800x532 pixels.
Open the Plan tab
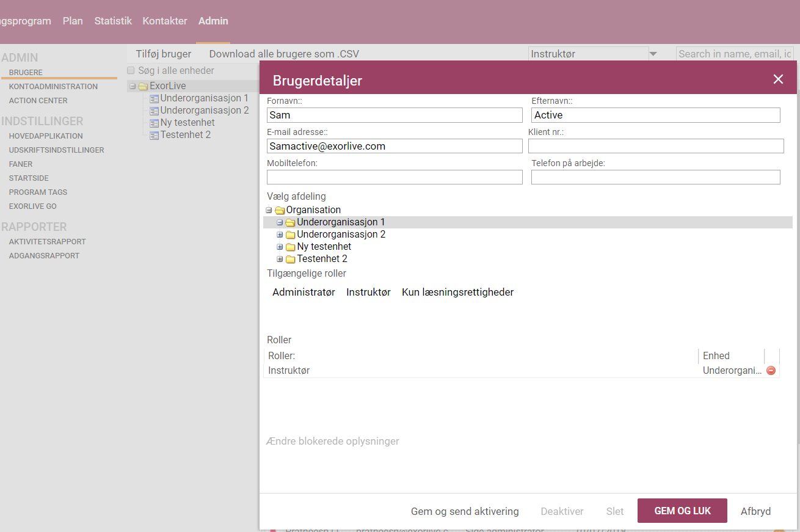pos(73,21)
